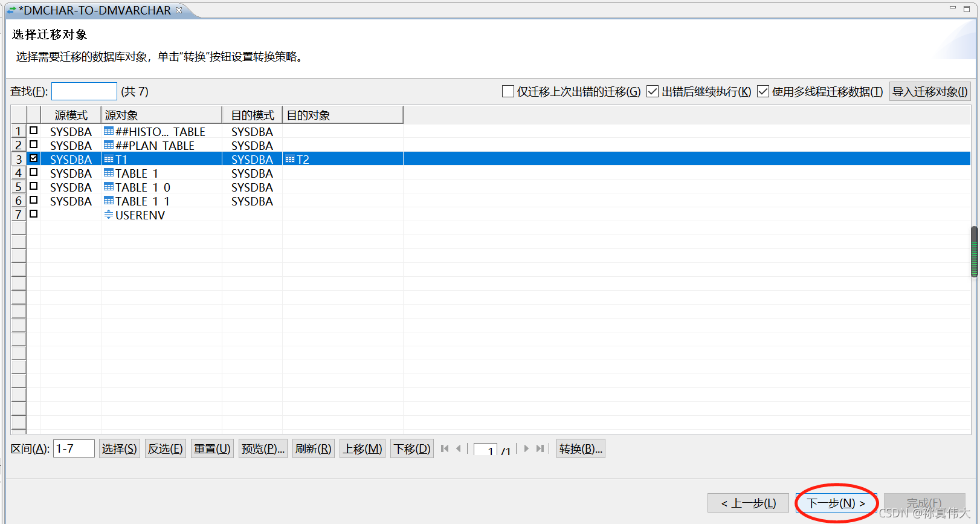Go to previous page arrow
Screen dimensions: 980x524
[459, 448]
